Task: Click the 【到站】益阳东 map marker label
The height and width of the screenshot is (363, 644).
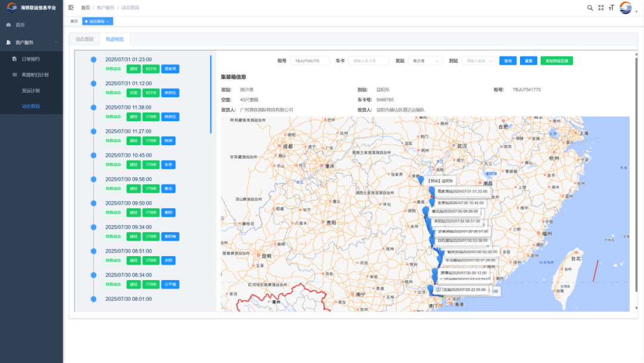Action: 440,181
